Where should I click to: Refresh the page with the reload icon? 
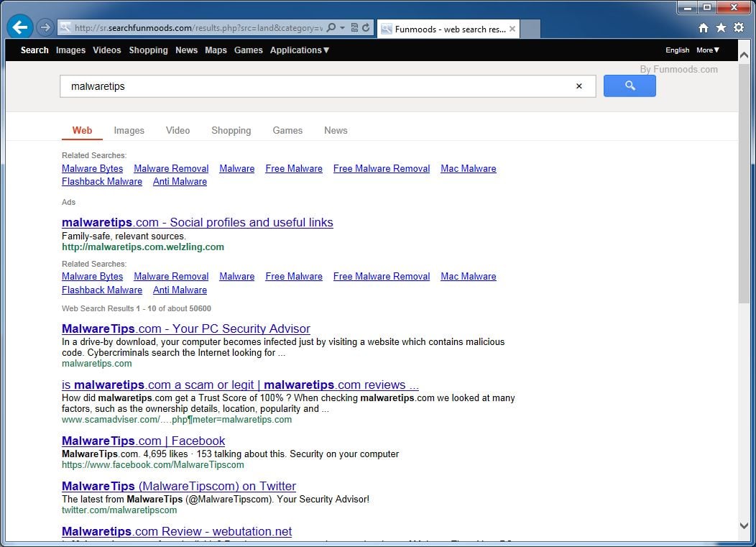coord(366,27)
